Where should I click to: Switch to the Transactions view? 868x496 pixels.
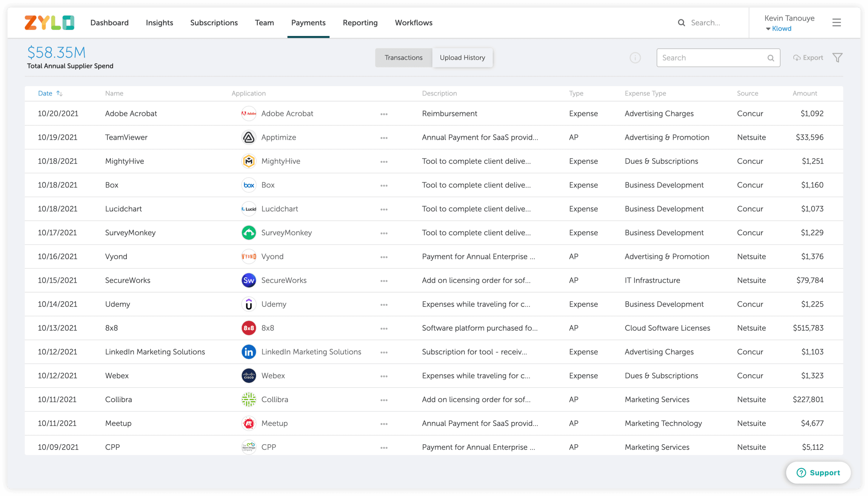tap(403, 58)
